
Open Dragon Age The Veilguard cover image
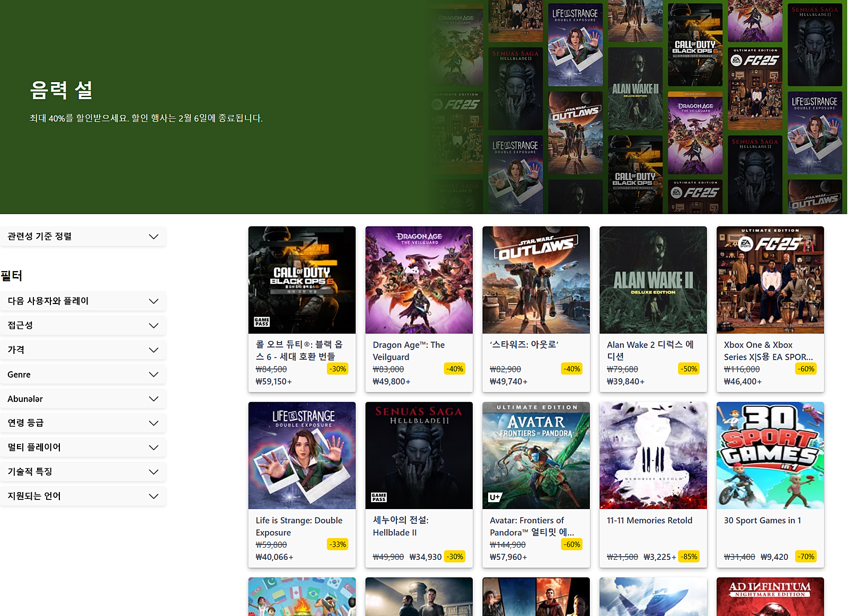pos(419,280)
